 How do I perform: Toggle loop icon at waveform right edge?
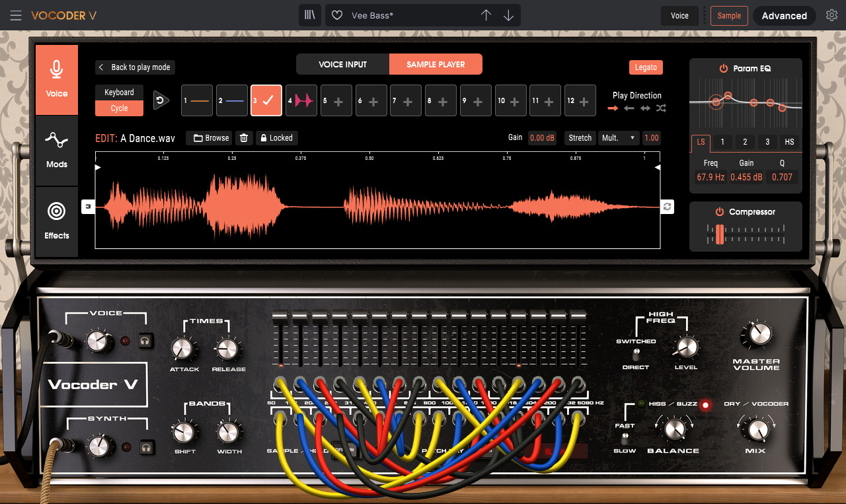coord(668,207)
